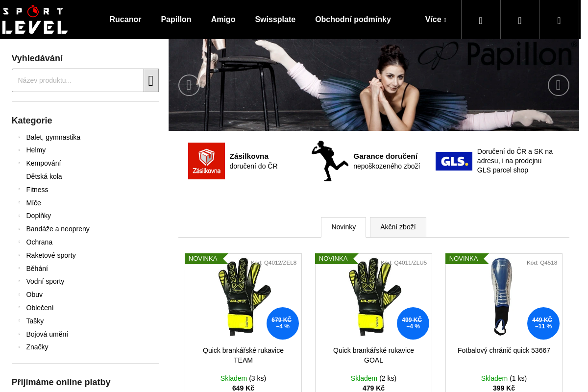Click the Fotbalový chránič quick product image
Image resolution: width=588 pixels, height=392 pixels.
point(501,296)
